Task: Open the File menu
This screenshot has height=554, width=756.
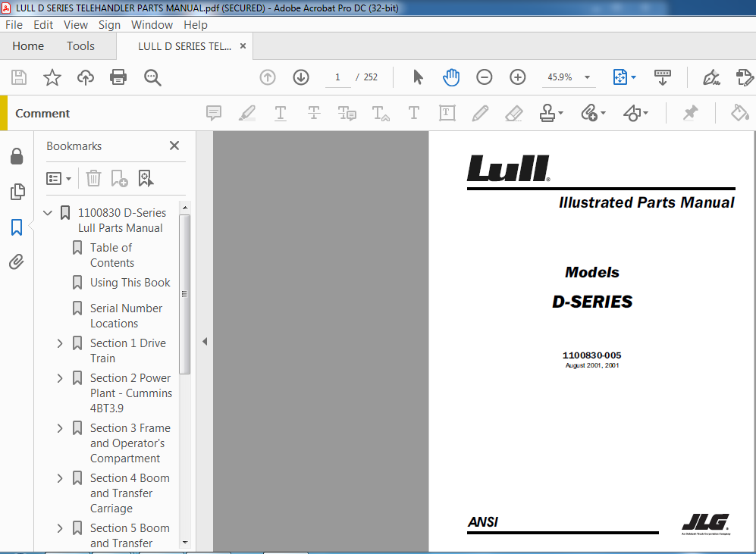Action: click(x=14, y=24)
